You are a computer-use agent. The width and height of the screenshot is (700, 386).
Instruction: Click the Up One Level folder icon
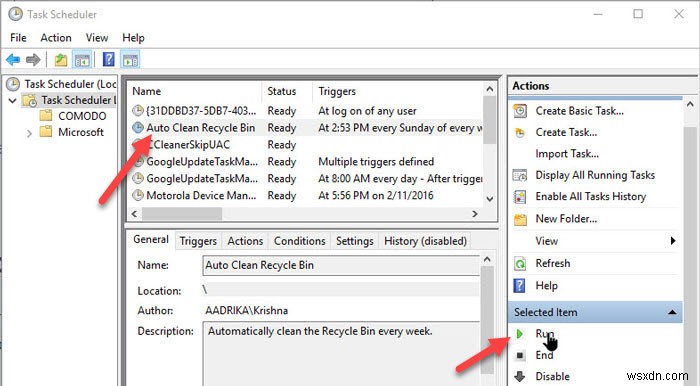61,59
